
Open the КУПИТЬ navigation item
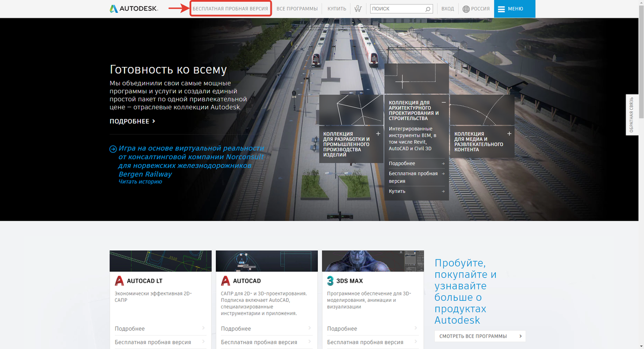tap(336, 9)
